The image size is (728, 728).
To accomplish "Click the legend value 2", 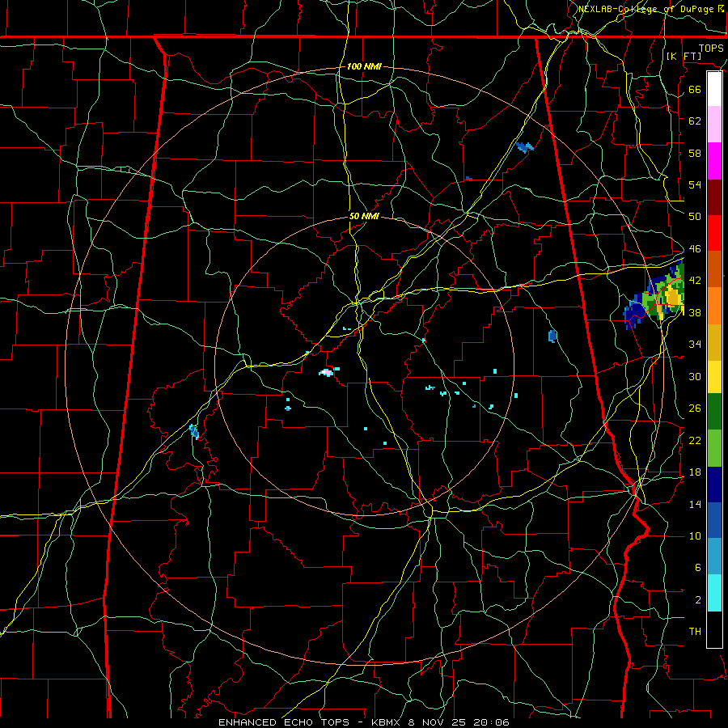I will click(698, 600).
